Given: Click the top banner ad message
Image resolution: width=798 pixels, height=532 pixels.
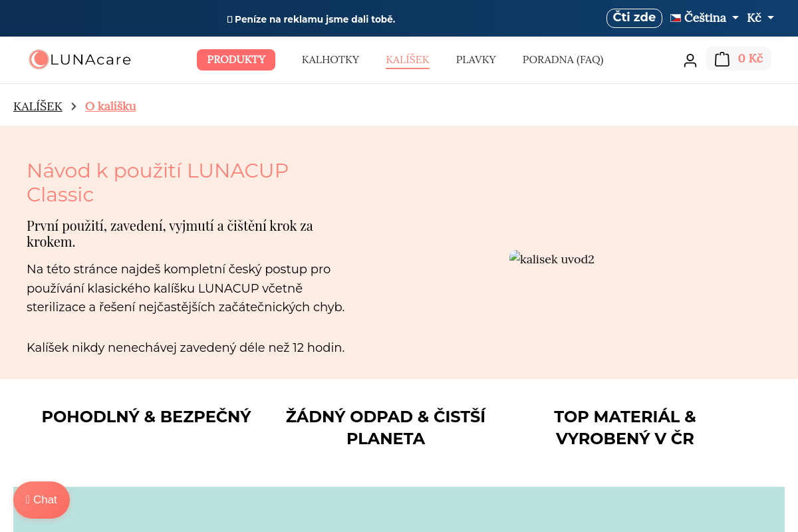Looking at the screenshot, I should click(x=311, y=19).
